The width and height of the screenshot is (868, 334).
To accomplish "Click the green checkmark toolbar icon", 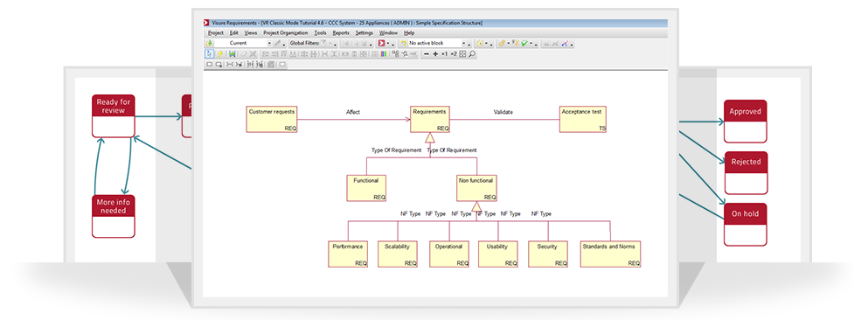I will pos(524,43).
